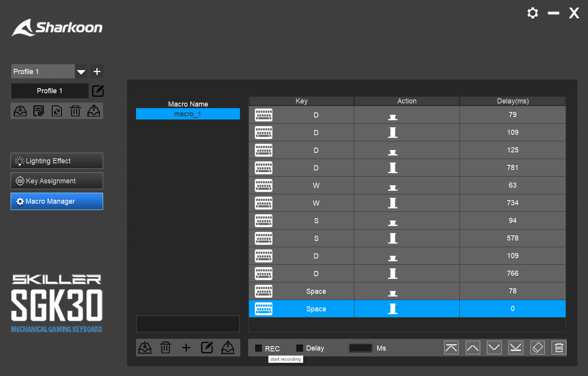Click the Key column header

[301, 101]
